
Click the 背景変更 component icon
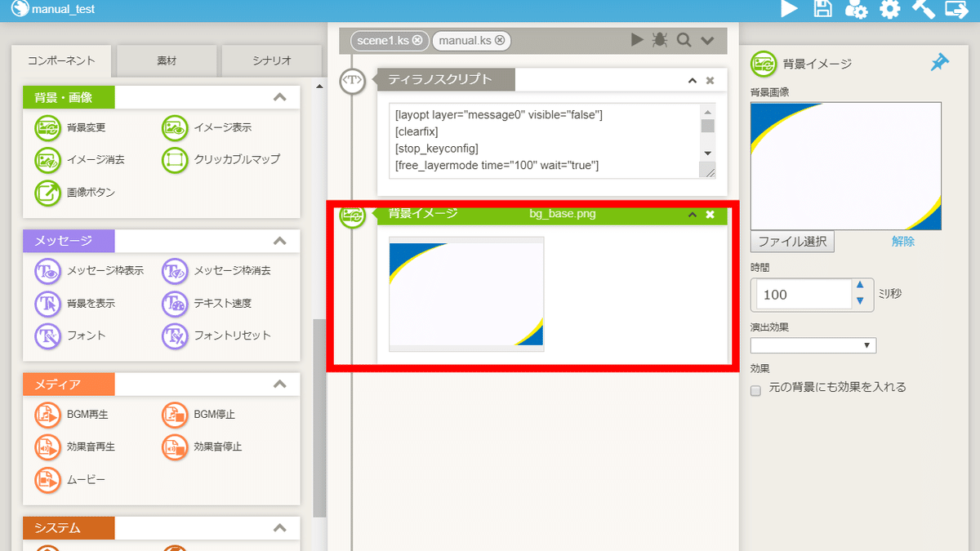pyautogui.click(x=48, y=127)
